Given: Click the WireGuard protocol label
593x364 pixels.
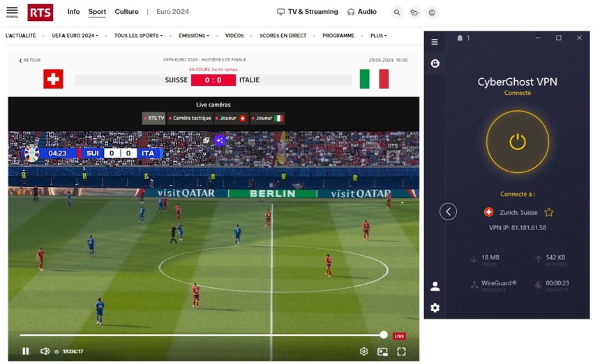Looking at the screenshot, I should (499, 282).
